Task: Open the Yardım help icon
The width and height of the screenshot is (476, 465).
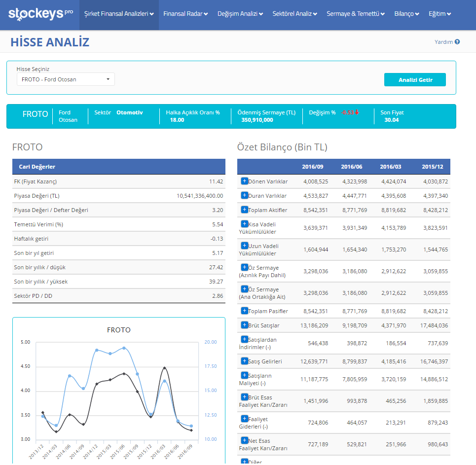Action: pos(457,42)
